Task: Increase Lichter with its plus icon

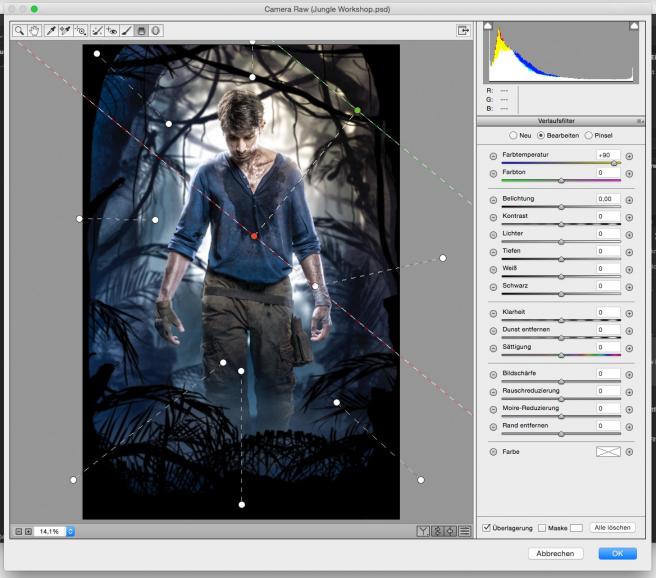Action: 629,235
